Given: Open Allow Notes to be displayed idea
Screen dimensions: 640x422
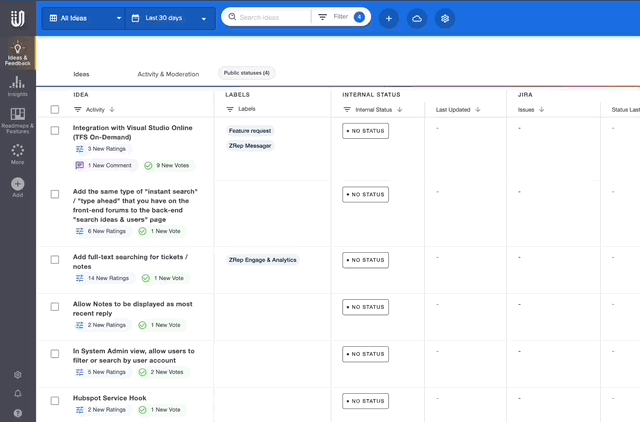Looking at the screenshot, I should coord(133,309).
